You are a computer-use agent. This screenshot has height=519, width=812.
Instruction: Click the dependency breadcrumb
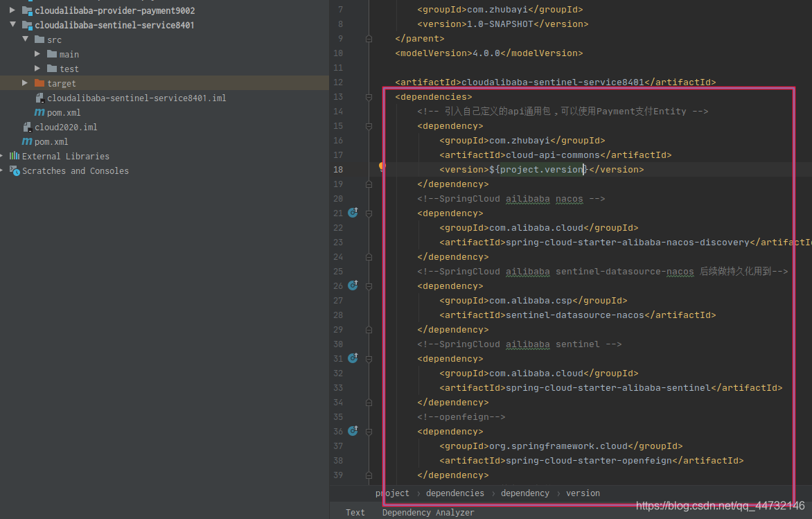click(x=525, y=493)
